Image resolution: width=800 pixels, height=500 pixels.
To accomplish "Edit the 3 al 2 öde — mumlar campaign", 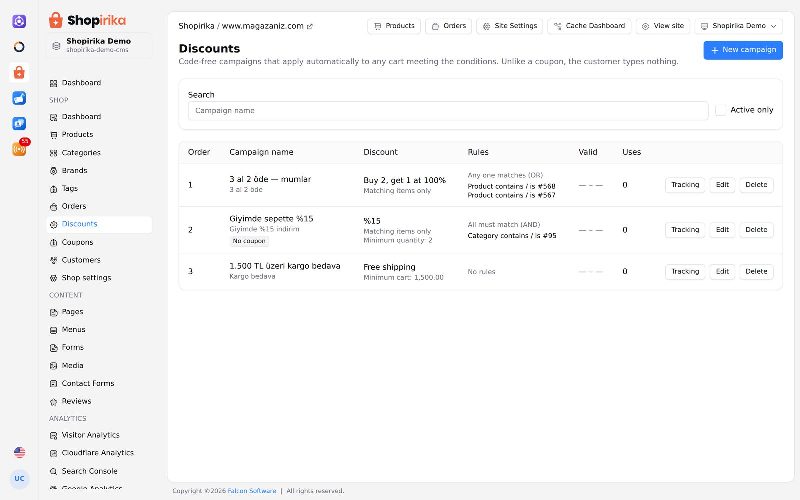I will (x=722, y=185).
